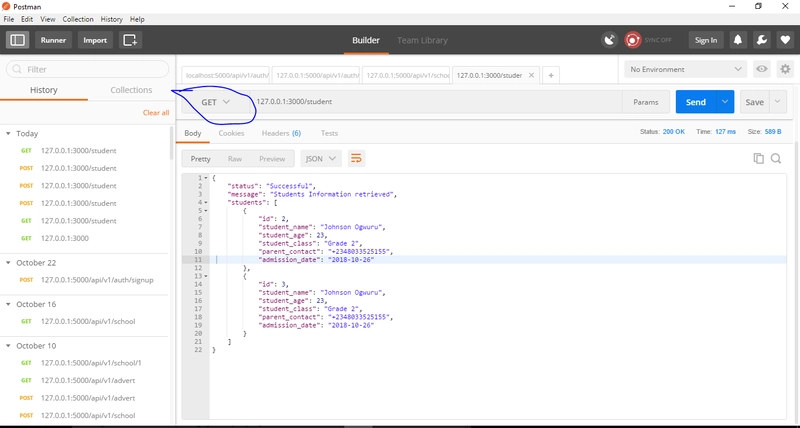Open the GET method dropdown
Image resolution: width=800 pixels, height=428 pixels.
click(x=215, y=102)
